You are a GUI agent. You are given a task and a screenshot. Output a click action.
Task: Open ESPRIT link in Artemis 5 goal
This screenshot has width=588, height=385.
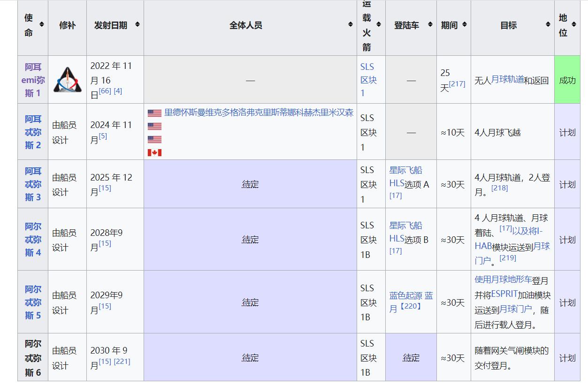point(504,294)
